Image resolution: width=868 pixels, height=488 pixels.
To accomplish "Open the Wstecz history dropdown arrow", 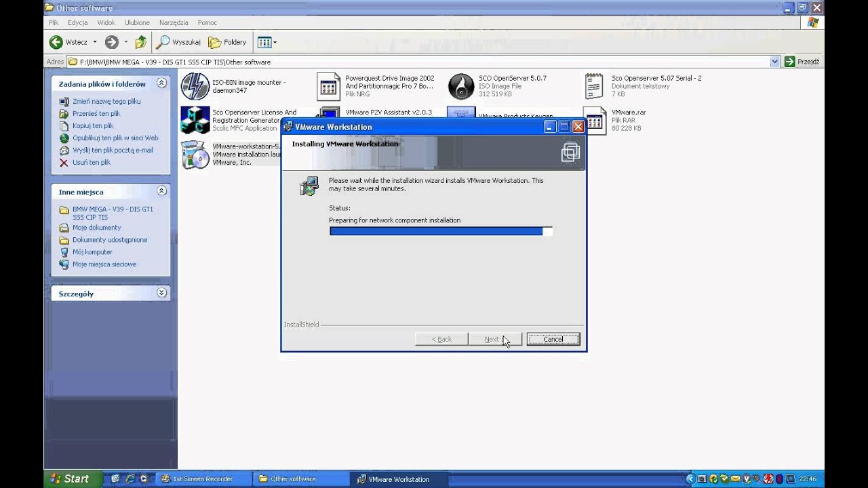I will tap(95, 42).
